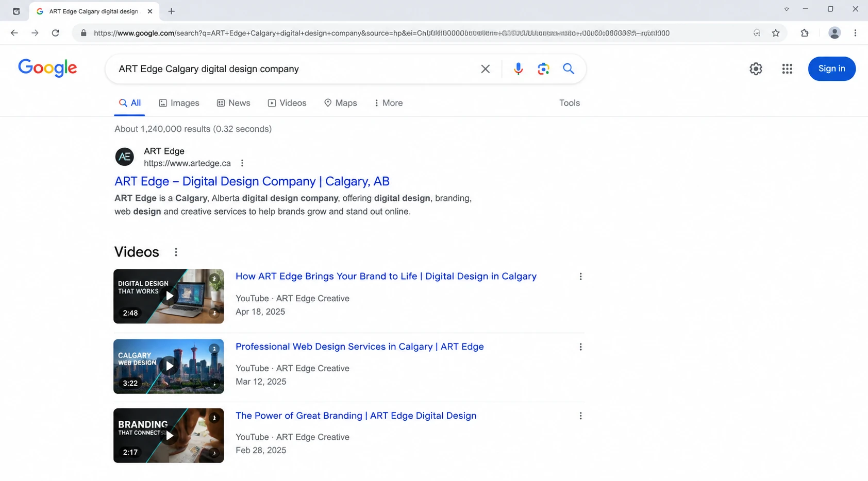Open Google quick settings gear
Image resolution: width=868 pixels, height=481 pixels.
[x=756, y=68]
